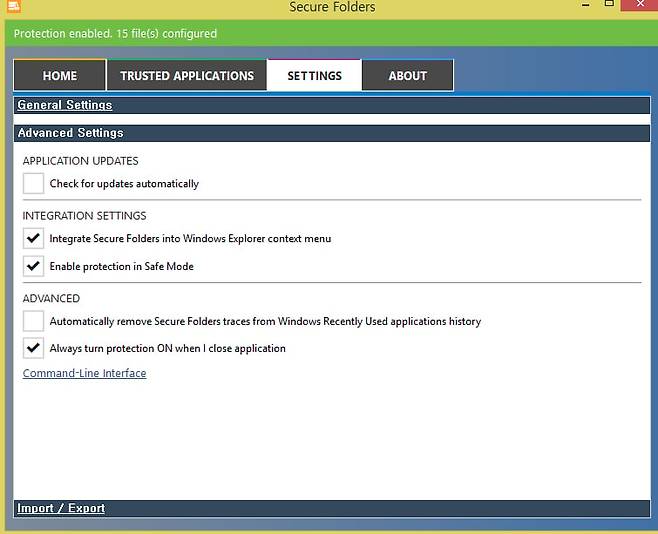
Task: Enable the check for updates automatically checkbox
Action: [34, 184]
